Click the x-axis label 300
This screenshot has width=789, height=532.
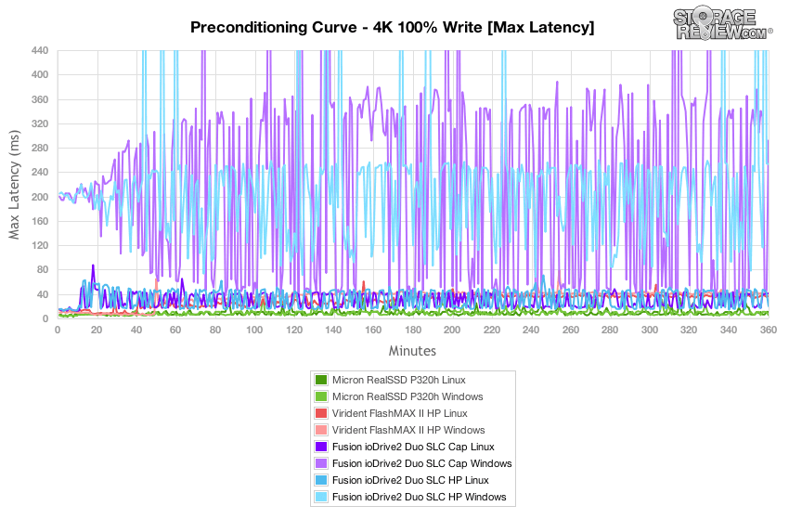coord(650,331)
